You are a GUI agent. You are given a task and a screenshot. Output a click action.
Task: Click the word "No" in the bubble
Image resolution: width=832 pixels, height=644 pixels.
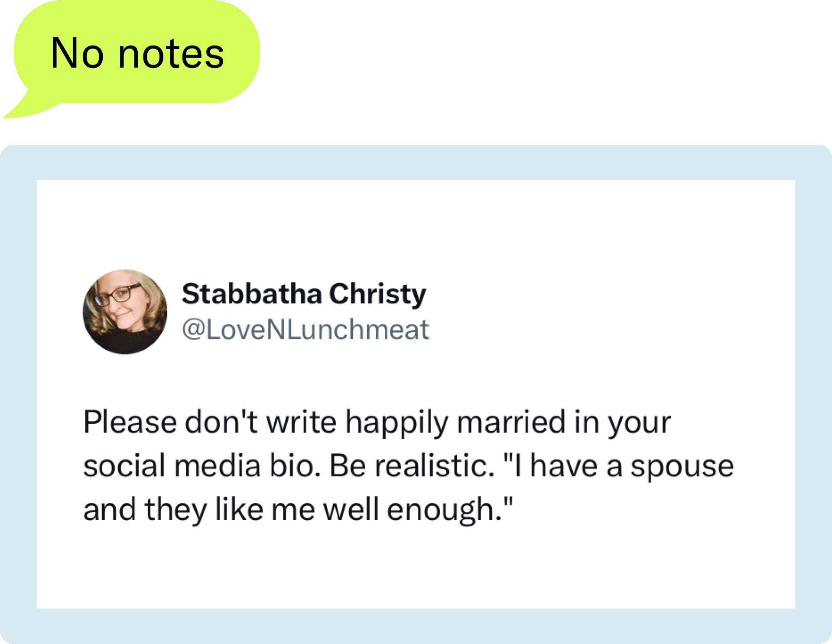coord(77,54)
